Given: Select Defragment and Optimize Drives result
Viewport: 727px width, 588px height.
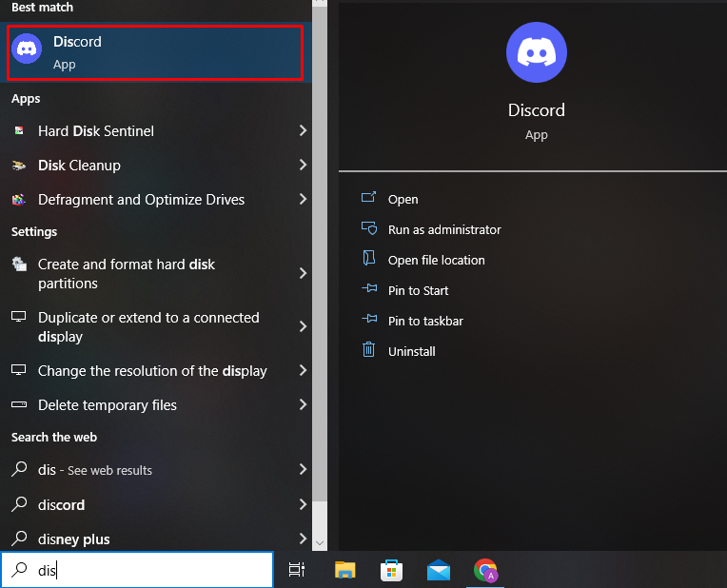Looking at the screenshot, I should coord(156,200).
